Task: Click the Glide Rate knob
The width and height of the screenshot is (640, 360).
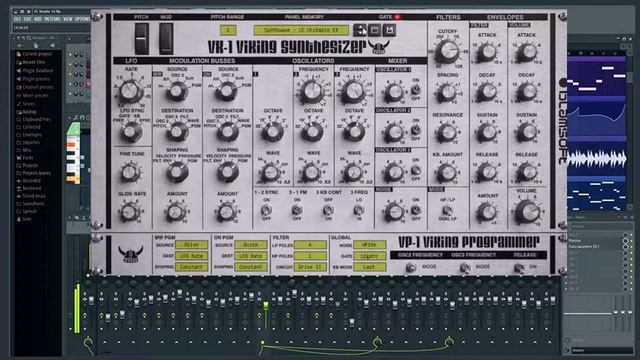Action: pos(130,212)
